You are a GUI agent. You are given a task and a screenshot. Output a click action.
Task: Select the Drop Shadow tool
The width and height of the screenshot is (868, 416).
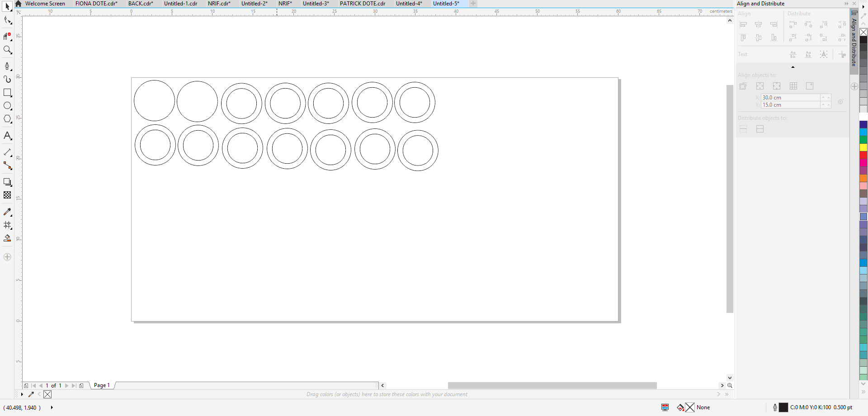click(7, 182)
